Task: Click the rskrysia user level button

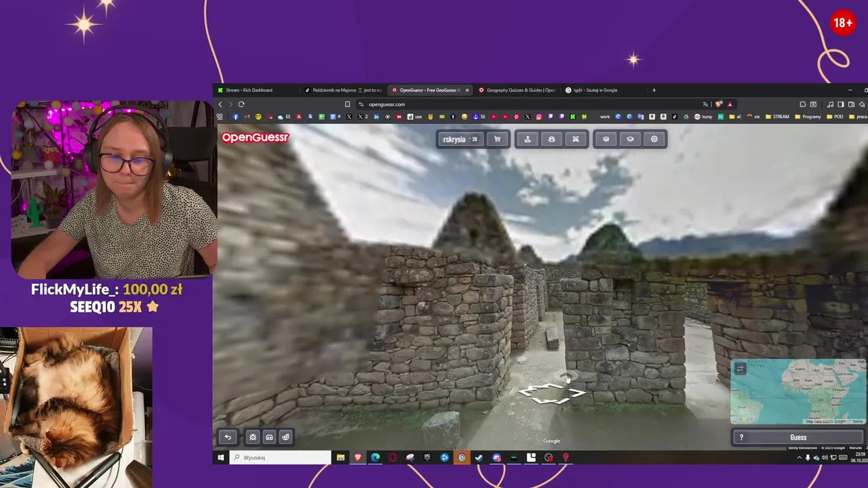Action: [460, 139]
